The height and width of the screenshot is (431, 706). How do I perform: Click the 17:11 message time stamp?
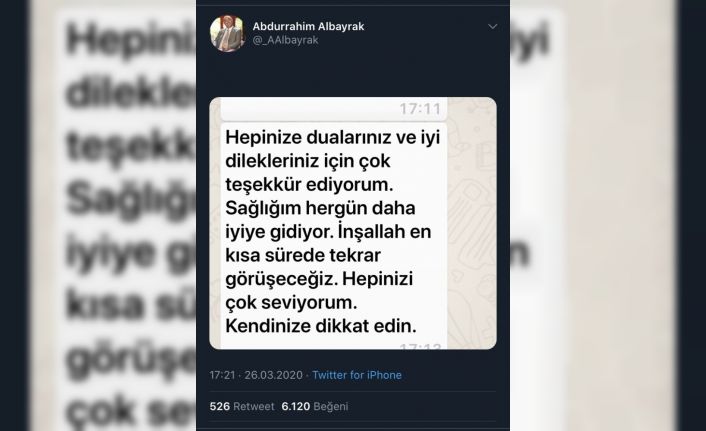[420, 109]
